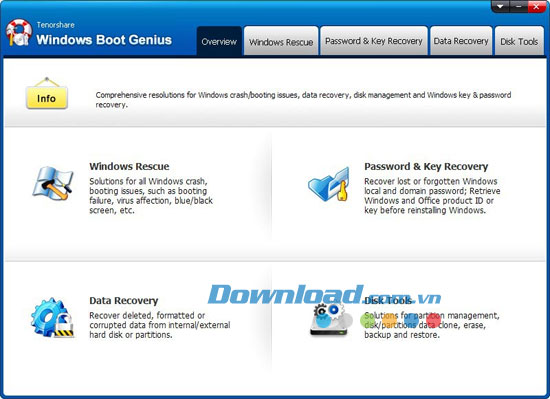This screenshot has width=550, height=399.
Task: Click the Windows Boot Genius lifebuoy logo
Action: click(x=19, y=33)
